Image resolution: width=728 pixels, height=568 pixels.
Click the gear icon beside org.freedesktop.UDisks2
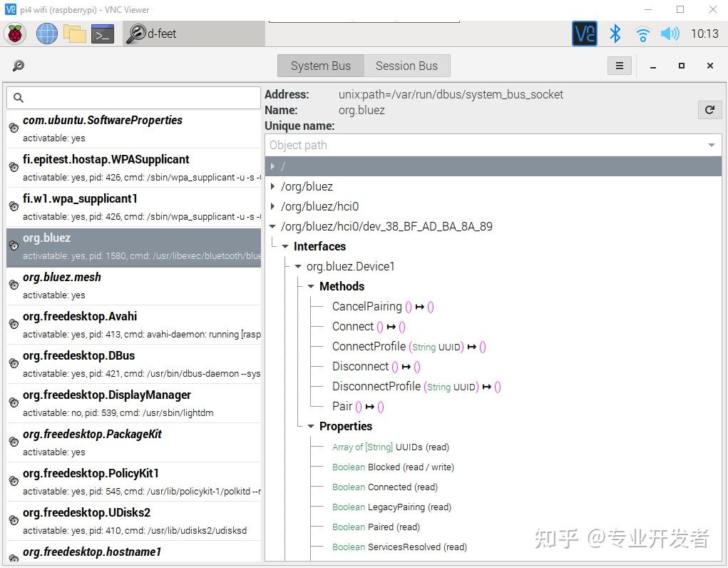pyautogui.click(x=14, y=520)
